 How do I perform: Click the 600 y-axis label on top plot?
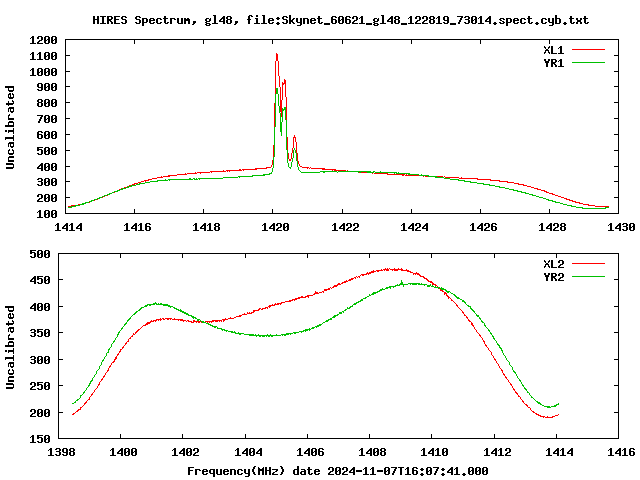(47, 135)
